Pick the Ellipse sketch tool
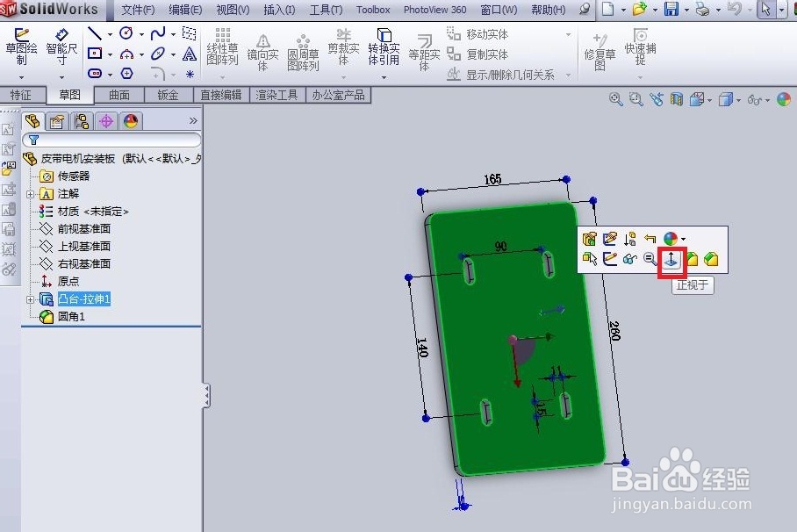Viewport: 797px width, 532px height. (x=158, y=54)
